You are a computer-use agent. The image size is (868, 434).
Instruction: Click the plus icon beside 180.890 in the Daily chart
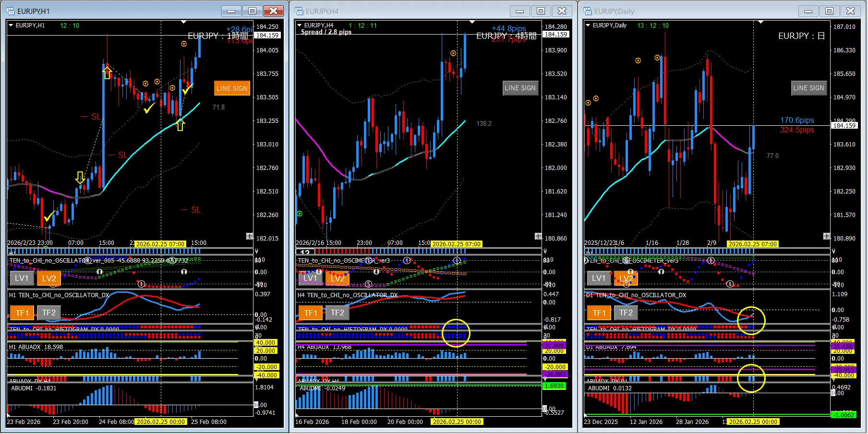pos(827,236)
